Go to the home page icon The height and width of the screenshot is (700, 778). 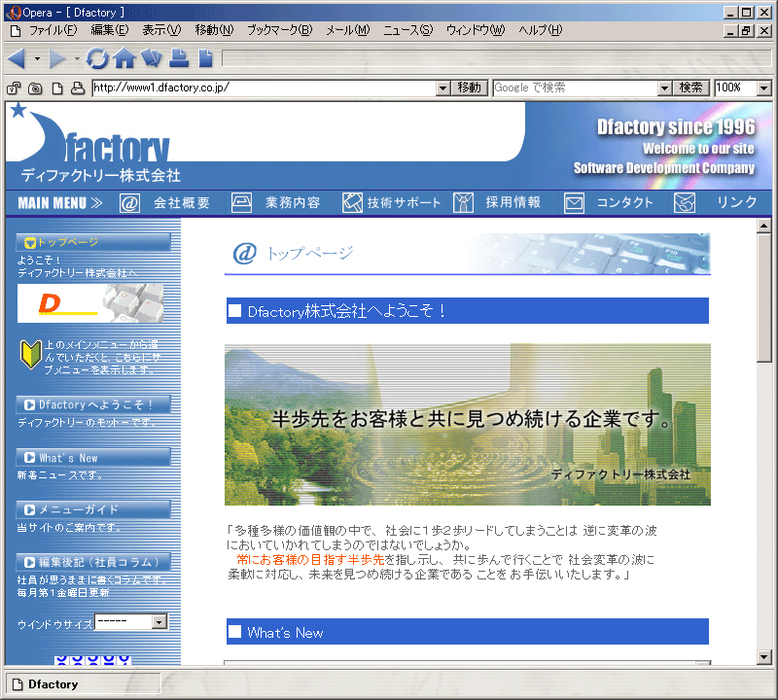[x=124, y=58]
